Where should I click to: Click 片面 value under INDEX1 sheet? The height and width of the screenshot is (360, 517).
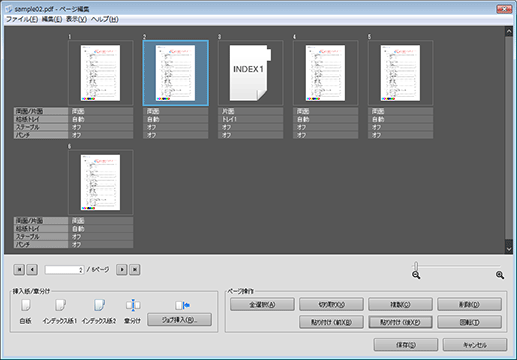[x=250, y=111]
